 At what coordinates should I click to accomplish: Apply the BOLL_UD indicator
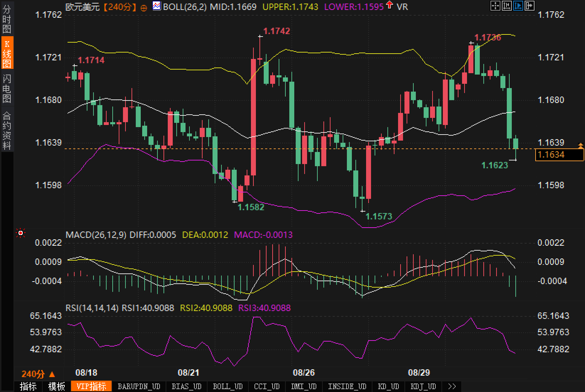point(228,386)
